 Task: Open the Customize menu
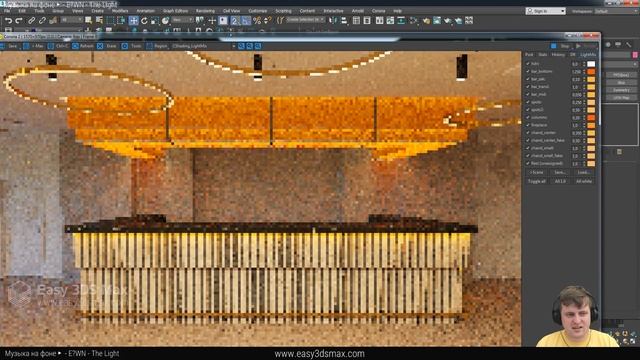tap(258, 11)
